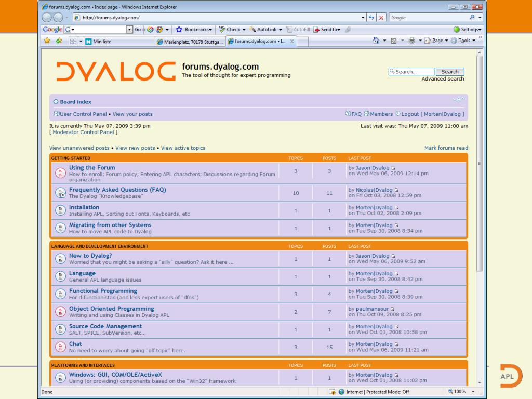The image size is (532, 399).
Task: Open the Tools menu
Action: [x=463, y=41]
